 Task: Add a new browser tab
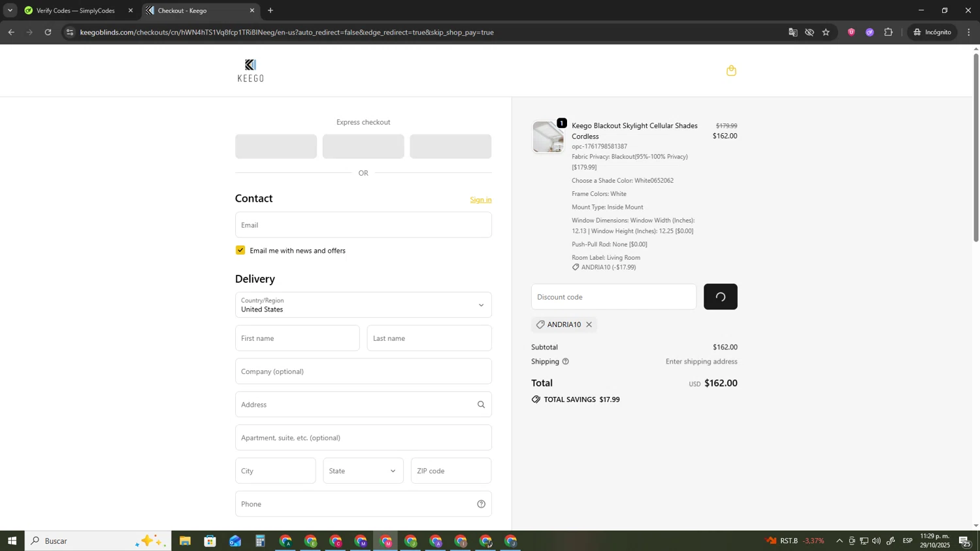pyautogui.click(x=270, y=10)
